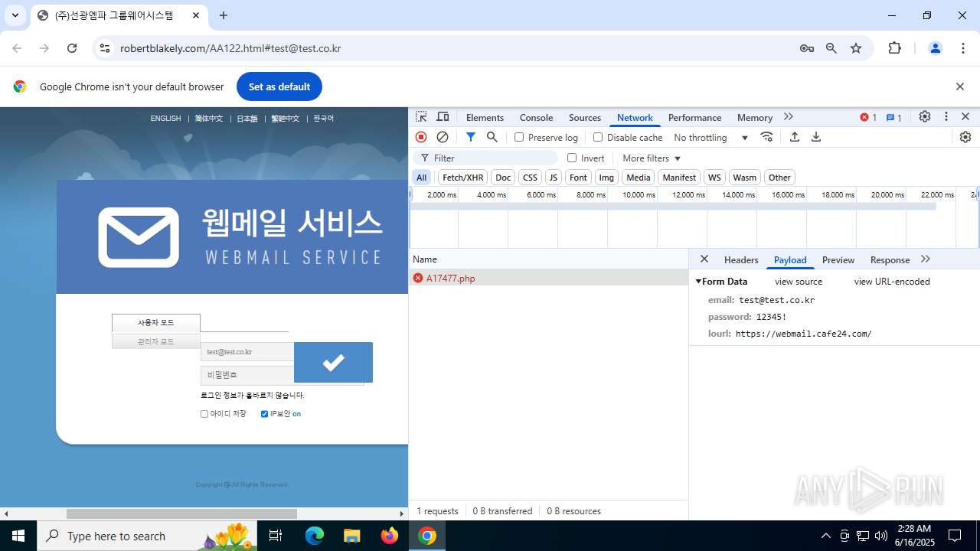Click view source link
The image size is (980, 551).
click(799, 282)
